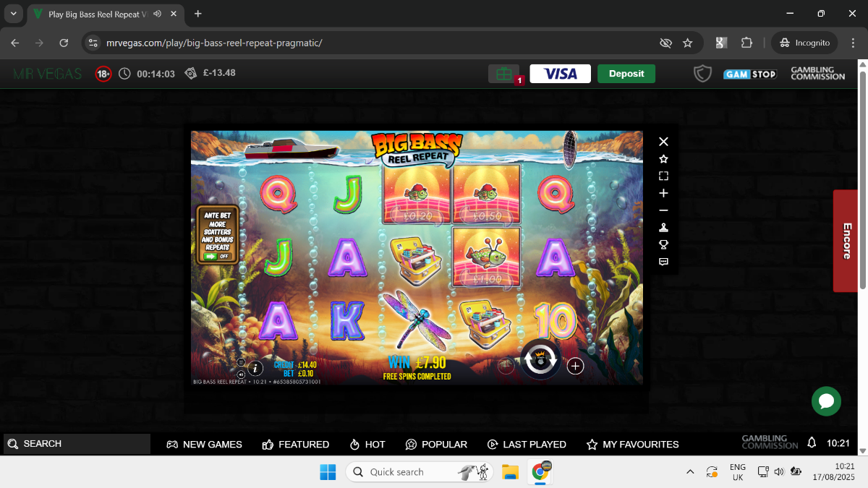Viewport: 868px width, 488px height.
Task: Click the Gambling Commission logo in the bottom bar
Action: point(770,442)
